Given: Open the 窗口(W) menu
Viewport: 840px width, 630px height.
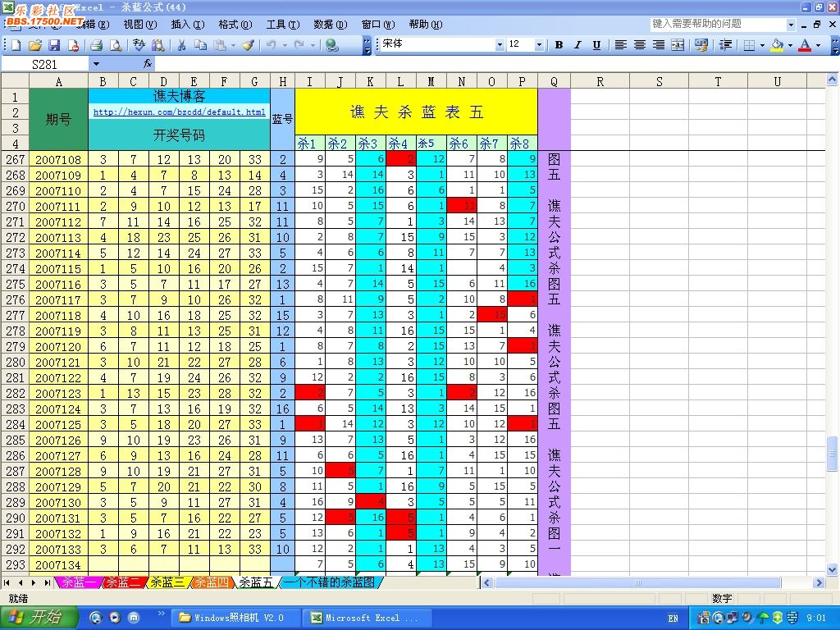Looking at the screenshot, I should [x=378, y=24].
